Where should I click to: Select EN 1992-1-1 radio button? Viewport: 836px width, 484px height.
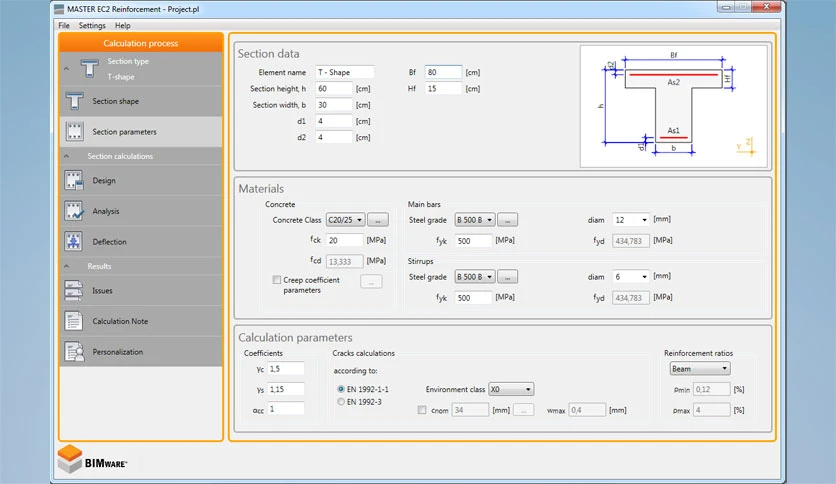pyautogui.click(x=341, y=389)
